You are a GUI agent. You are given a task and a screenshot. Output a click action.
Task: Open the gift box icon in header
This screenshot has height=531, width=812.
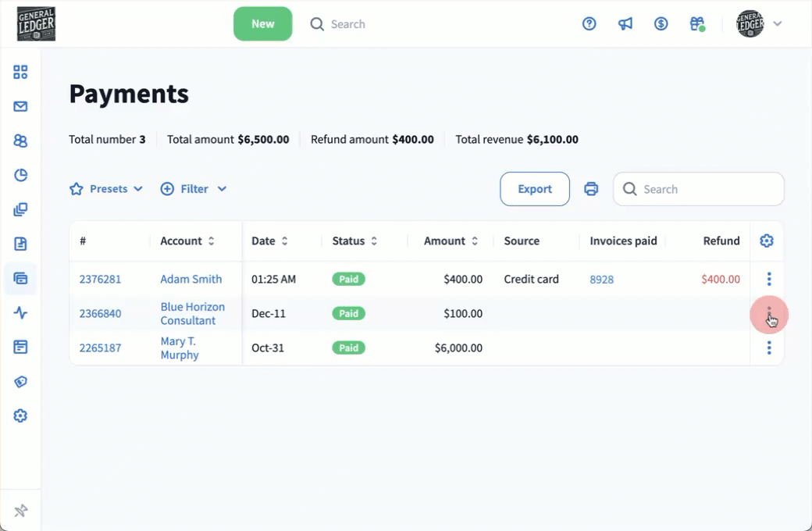[697, 24]
